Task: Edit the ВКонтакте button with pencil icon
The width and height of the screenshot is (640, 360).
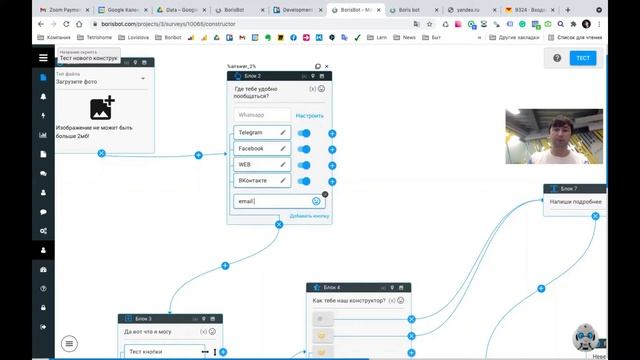Action: coord(282,180)
